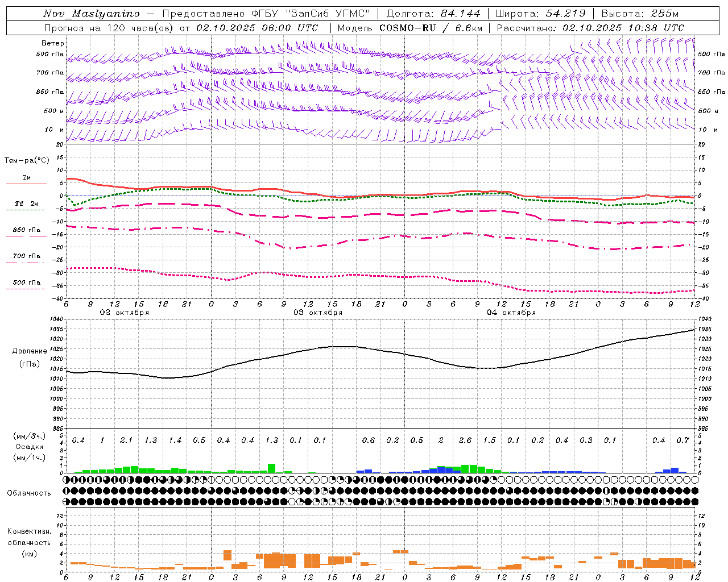The image size is (728, 582).
Task: Select the elevation text "Высота: 285м"
Action: pyautogui.click(x=640, y=14)
